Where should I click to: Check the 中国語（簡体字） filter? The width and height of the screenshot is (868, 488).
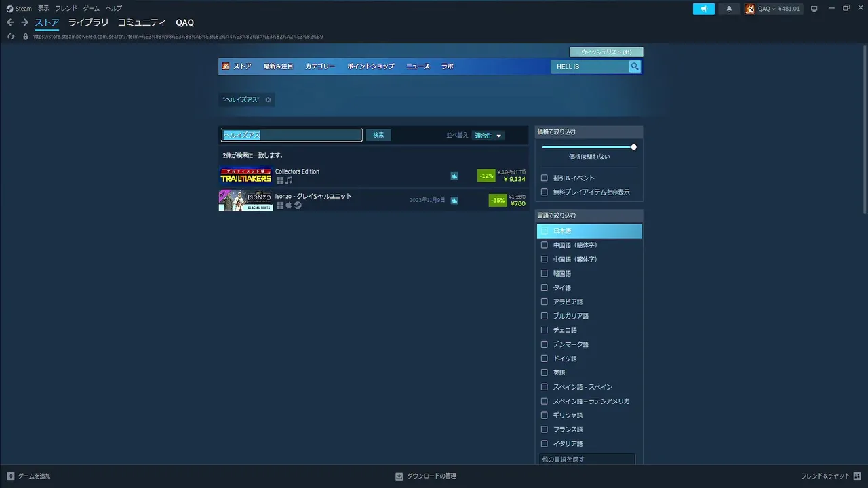pyautogui.click(x=545, y=245)
